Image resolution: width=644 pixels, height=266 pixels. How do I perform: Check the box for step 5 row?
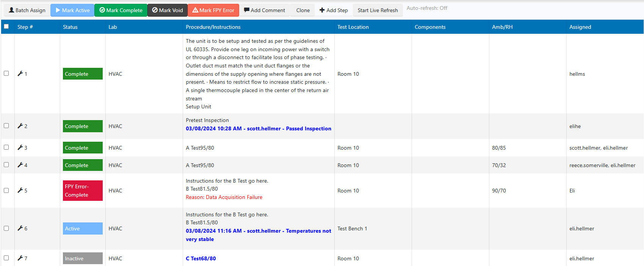tap(6, 190)
